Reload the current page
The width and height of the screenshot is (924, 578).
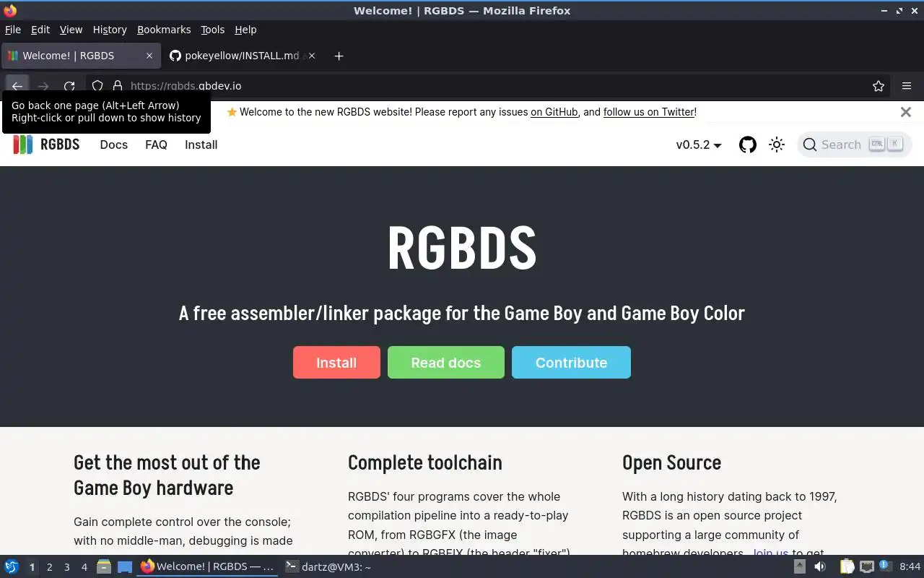click(69, 86)
